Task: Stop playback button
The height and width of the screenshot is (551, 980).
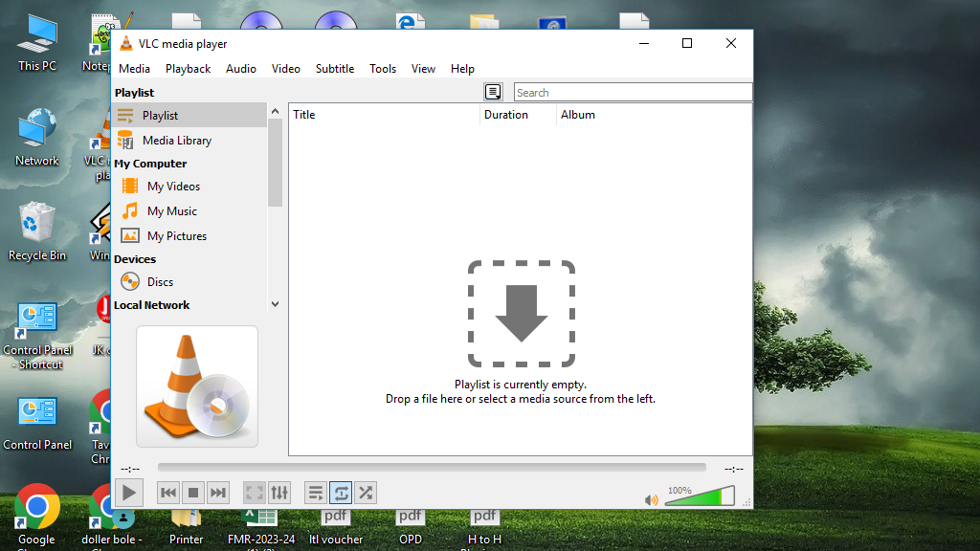Action: tap(193, 493)
